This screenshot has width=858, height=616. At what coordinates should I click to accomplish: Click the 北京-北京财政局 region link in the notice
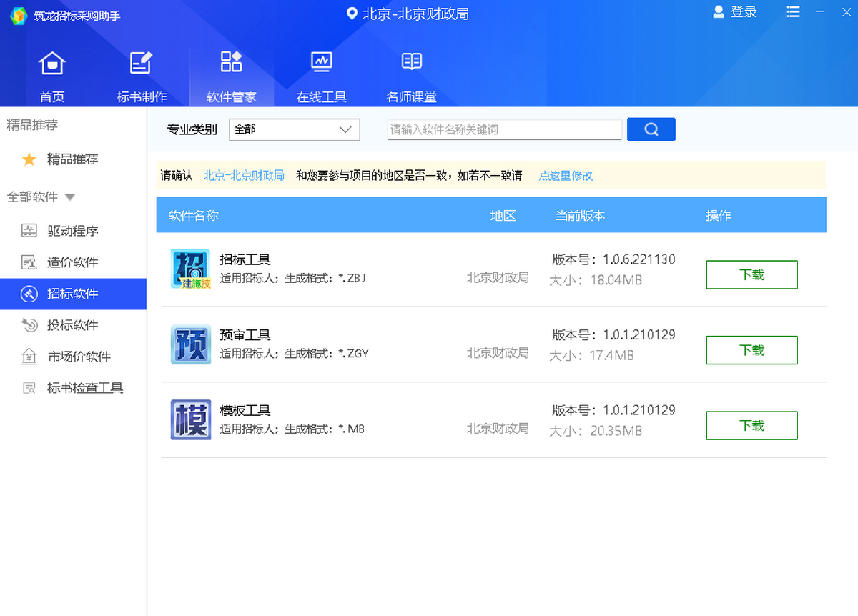tap(244, 175)
